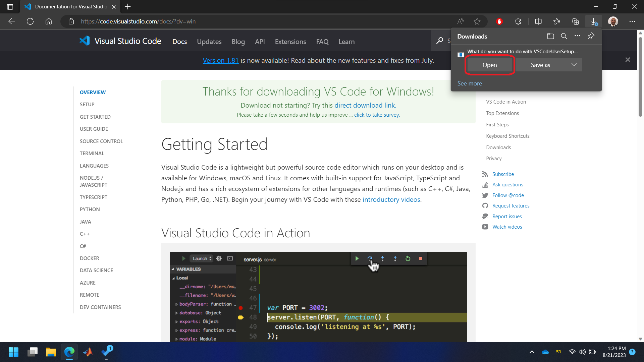Show hidden system tray icons chevron
This screenshot has width=644, height=362.
tap(532, 352)
